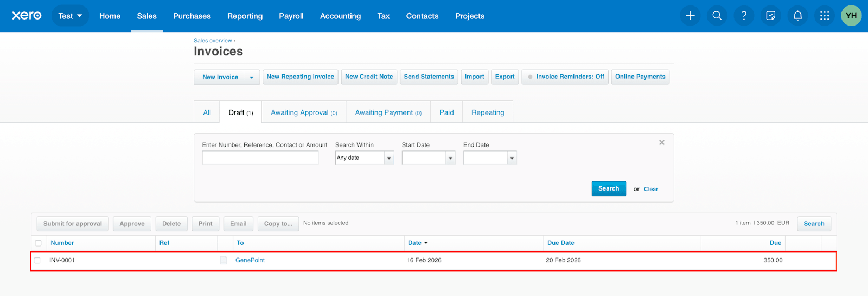Open the Sales overview breadcrumb link
868x296 pixels.
tap(213, 41)
